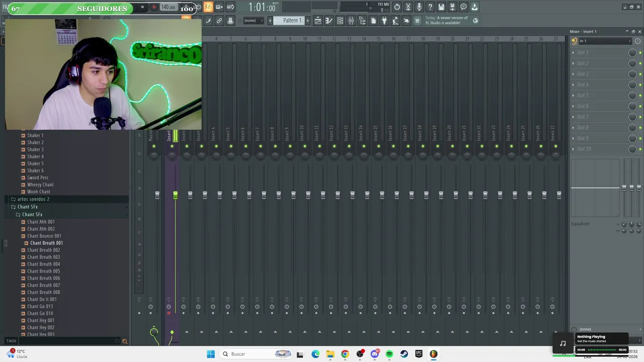This screenshot has height=362, width=644.
Task: Click the external input EXT icon in Mixer
Action: [x=574, y=41]
